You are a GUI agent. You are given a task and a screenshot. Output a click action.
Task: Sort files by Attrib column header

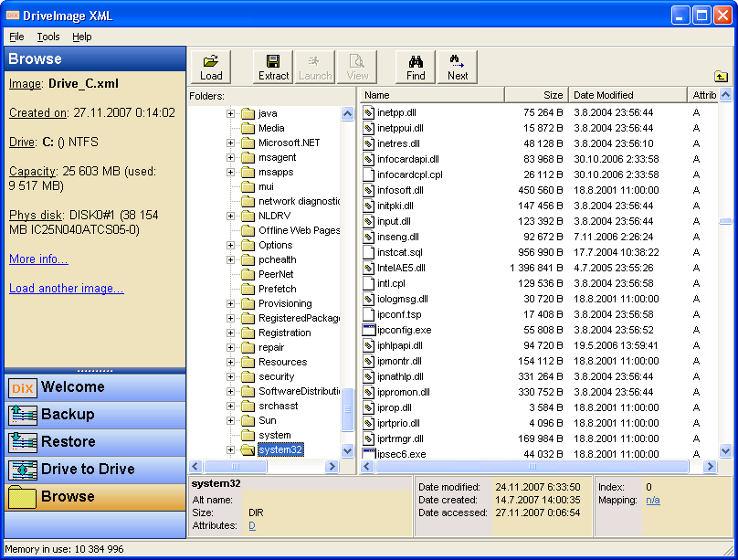pos(702,95)
